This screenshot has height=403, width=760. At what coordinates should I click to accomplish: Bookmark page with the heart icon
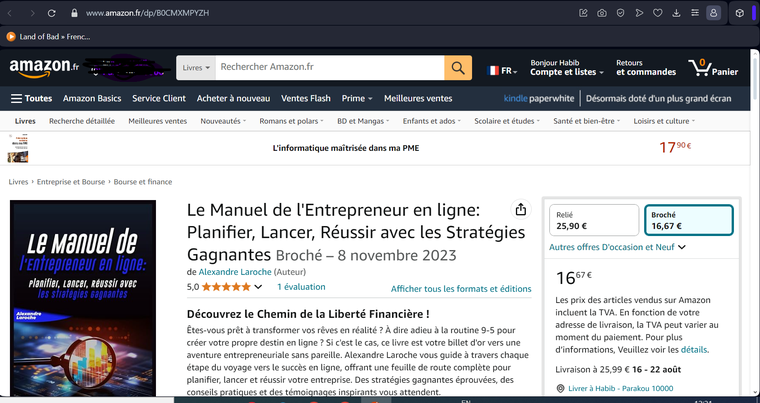coord(657,13)
